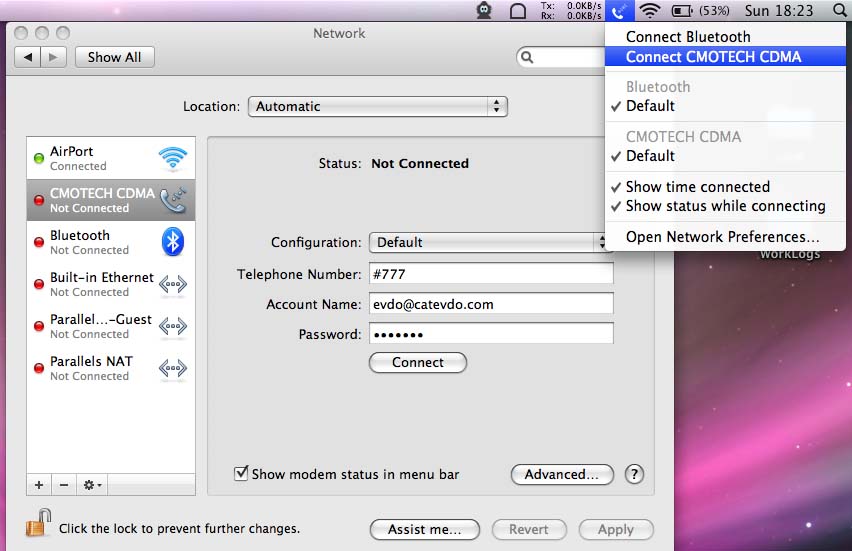Select Default under Bluetooth in the menu

pyautogui.click(x=725, y=106)
